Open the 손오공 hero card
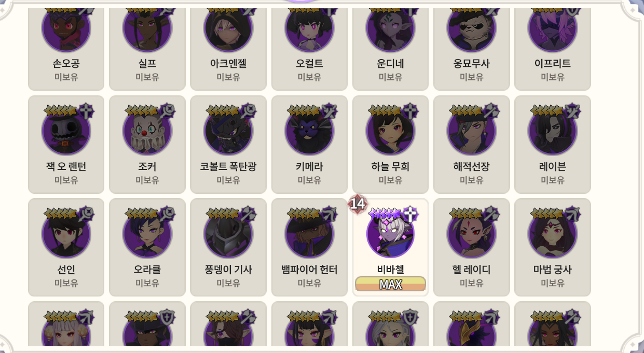The image size is (644, 353). [x=66, y=49]
